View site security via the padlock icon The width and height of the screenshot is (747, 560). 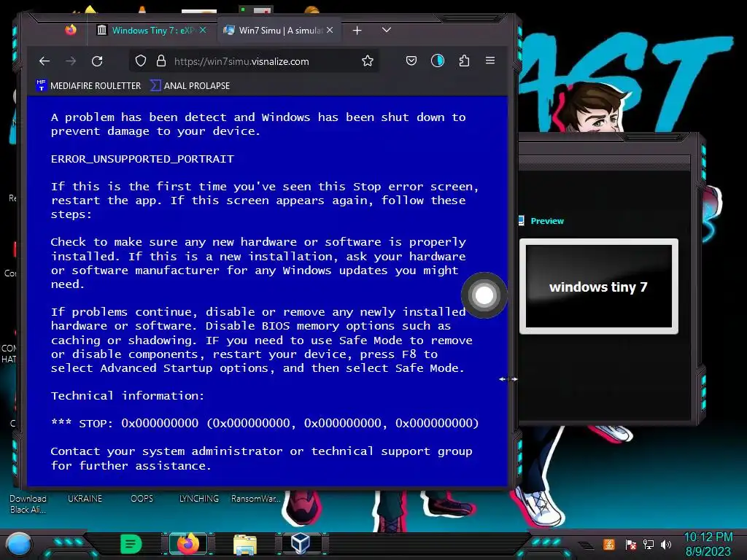(x=161, y=61)
